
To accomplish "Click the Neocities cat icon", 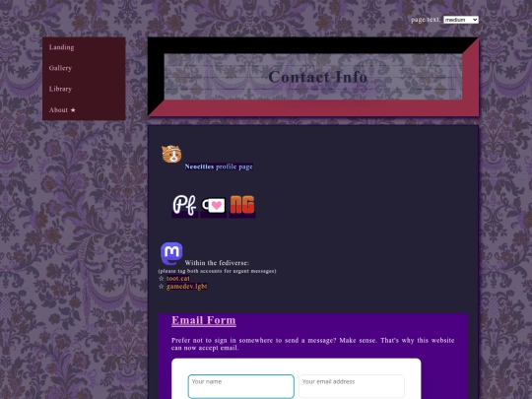I will (x=171, y=154).
